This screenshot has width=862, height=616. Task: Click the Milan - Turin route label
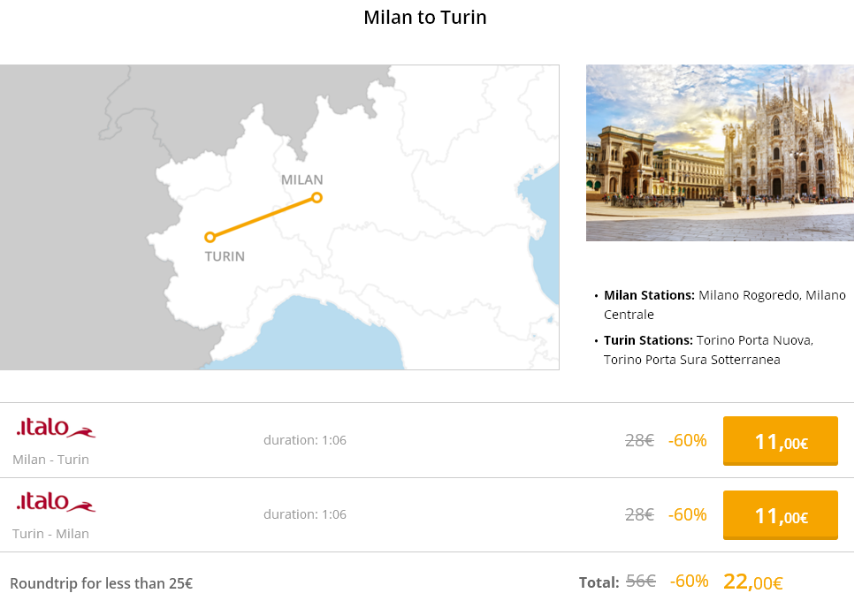pos(50,460)
